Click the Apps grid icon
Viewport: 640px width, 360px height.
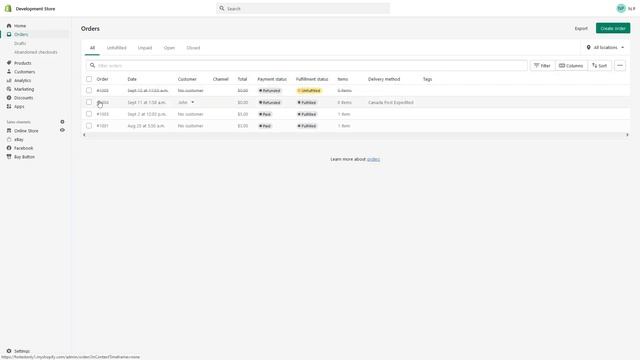pyautogui.click(x=9, y=106)
